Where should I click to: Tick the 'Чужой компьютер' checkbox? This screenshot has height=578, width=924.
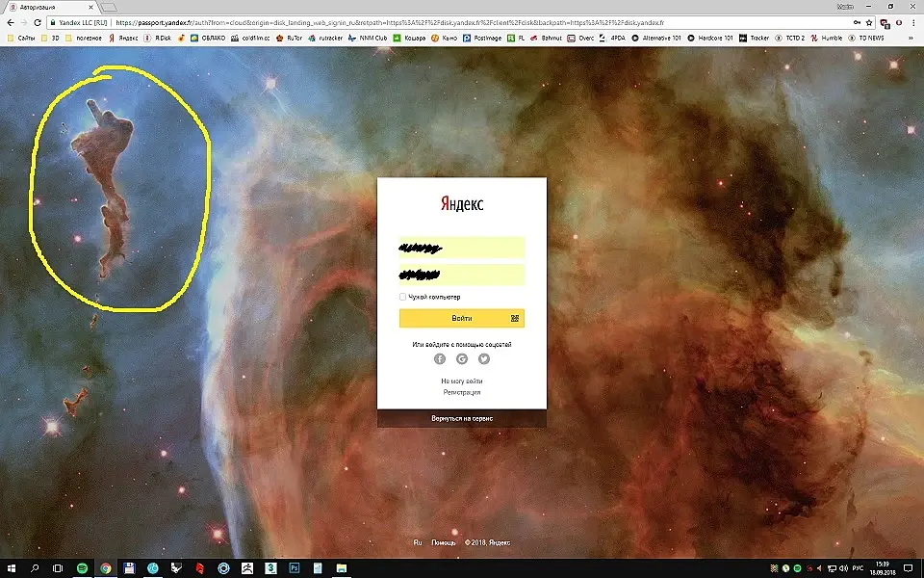[402, 297]
